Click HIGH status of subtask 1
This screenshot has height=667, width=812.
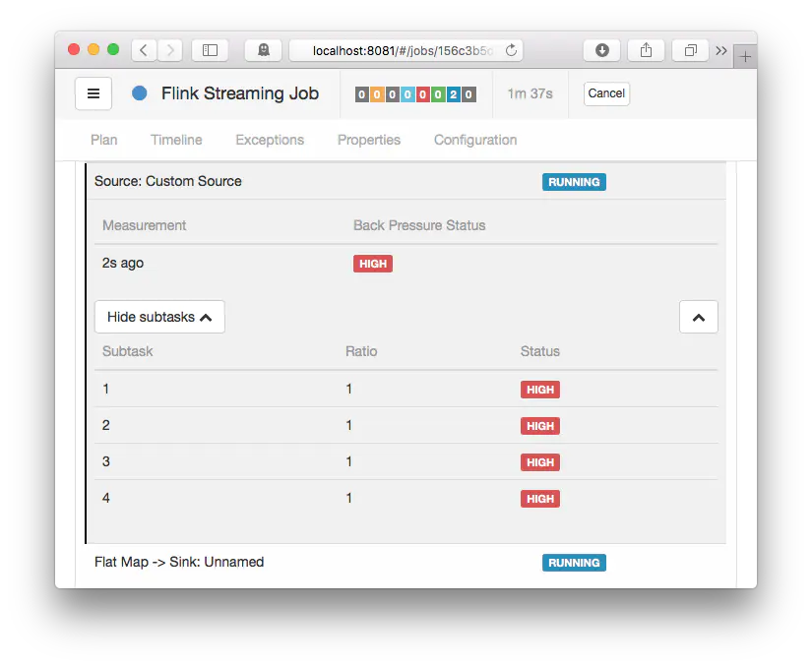tap(540, 390)
